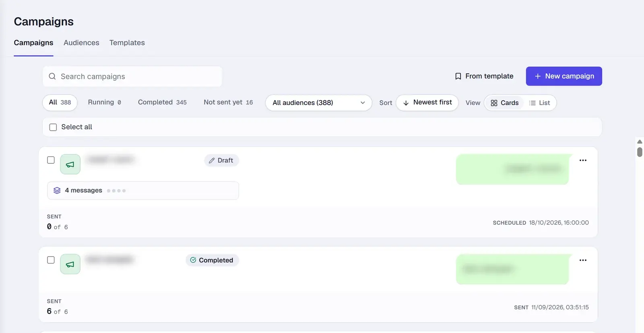This screenshot has width=644, height=333.
Task: Start a campaign From template
Action: tap(484, 76)
